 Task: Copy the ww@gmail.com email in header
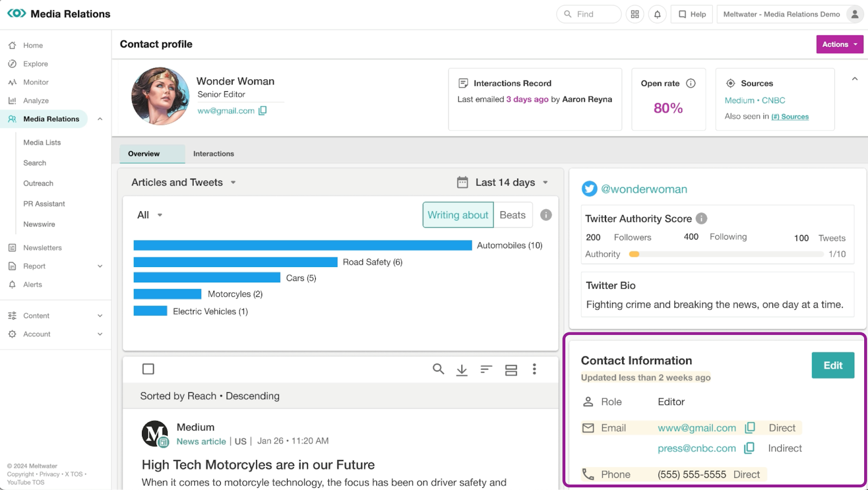coord(263,111)
